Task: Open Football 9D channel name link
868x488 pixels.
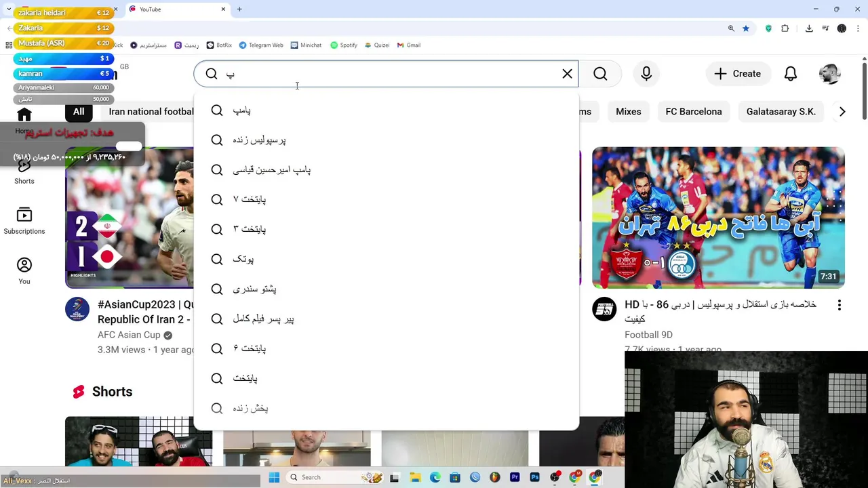Action: (648, 335)
